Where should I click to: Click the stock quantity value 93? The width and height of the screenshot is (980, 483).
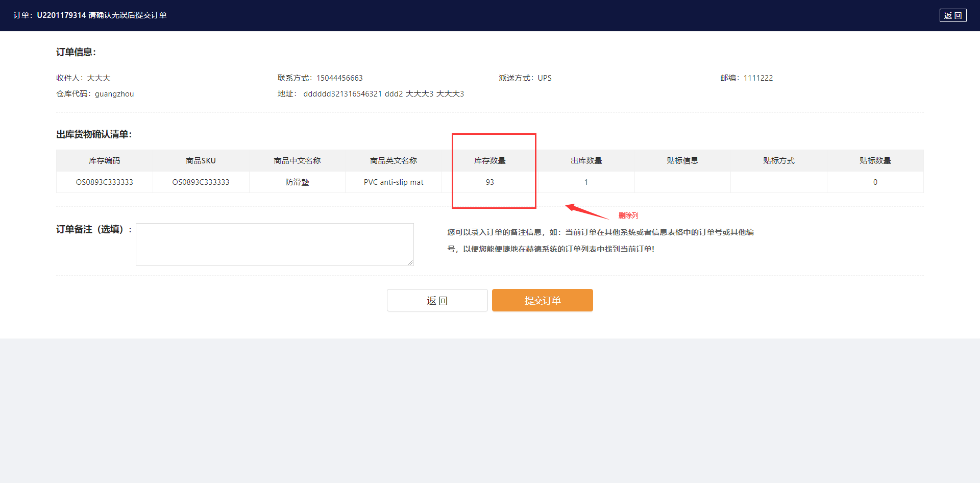pyautogui.click(x=489, y=182)
